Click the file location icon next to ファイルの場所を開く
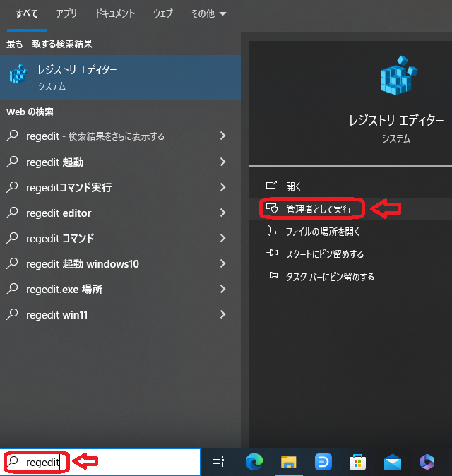 pos(271,230)
